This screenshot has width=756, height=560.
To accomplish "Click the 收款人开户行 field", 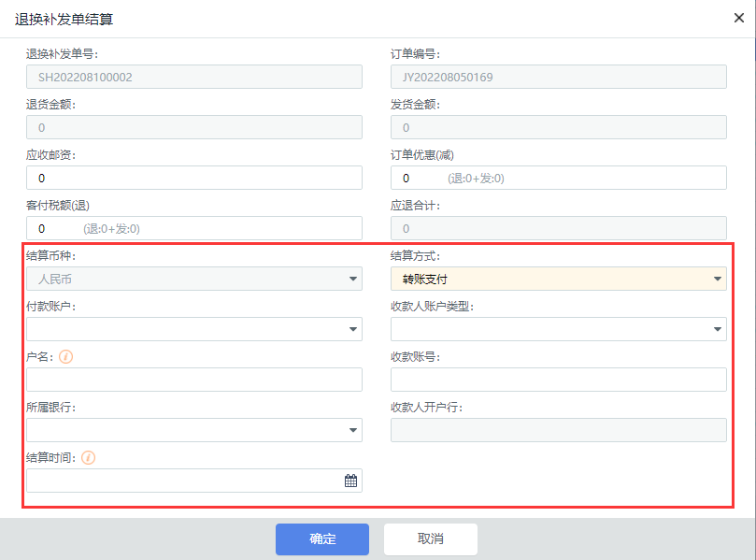I will 558,430.
